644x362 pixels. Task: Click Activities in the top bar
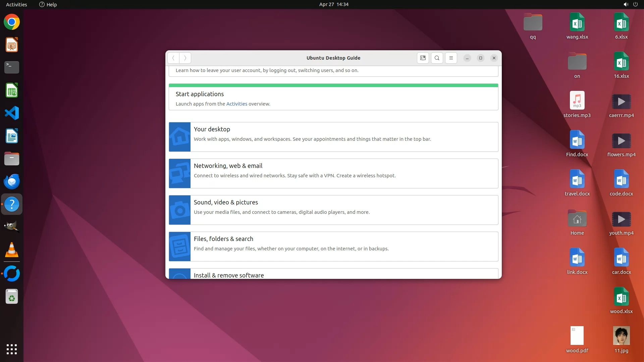[16, 4]
